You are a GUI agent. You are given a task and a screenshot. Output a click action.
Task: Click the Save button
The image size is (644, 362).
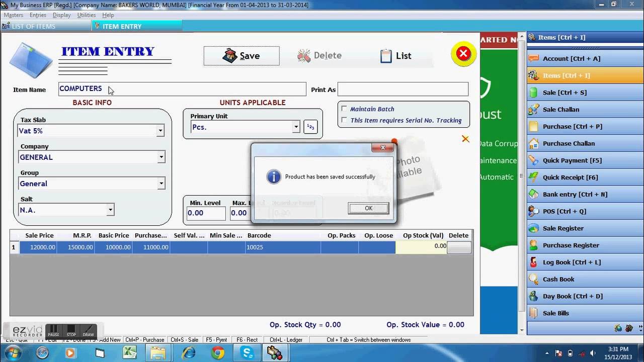point(242,56)
